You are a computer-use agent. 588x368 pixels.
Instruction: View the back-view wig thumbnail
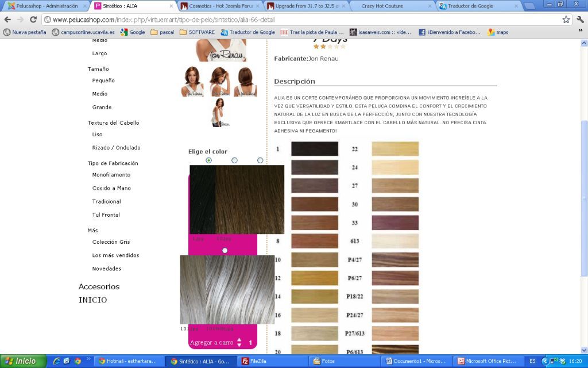[x=246, y=82]
